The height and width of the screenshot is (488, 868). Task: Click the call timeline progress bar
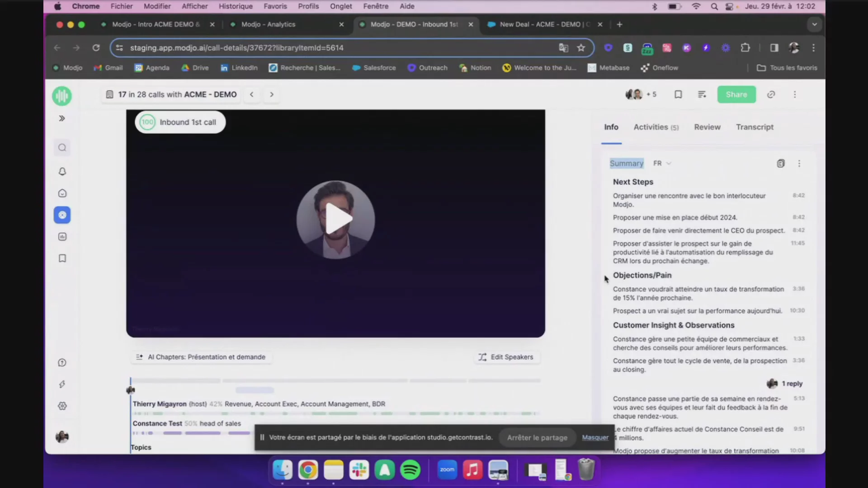pos(335,381)
